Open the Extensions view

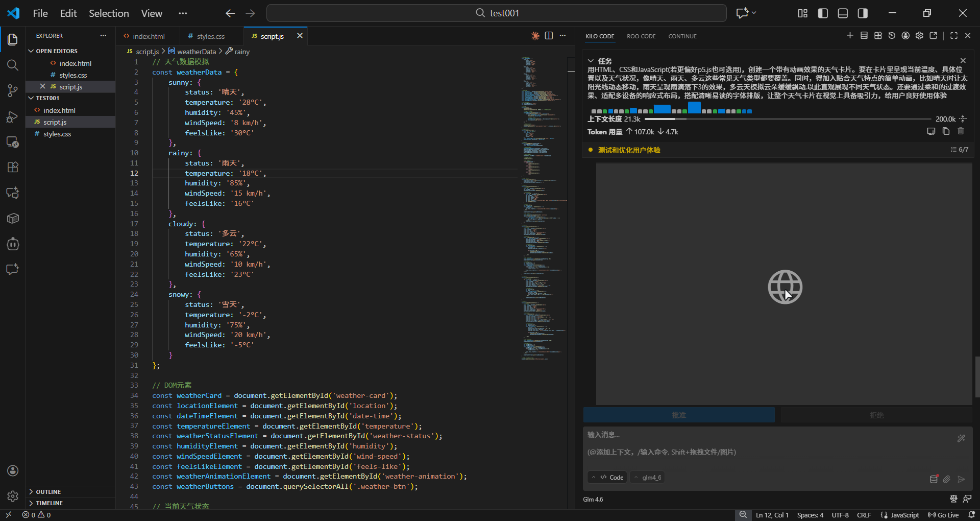tap(13, 167)
